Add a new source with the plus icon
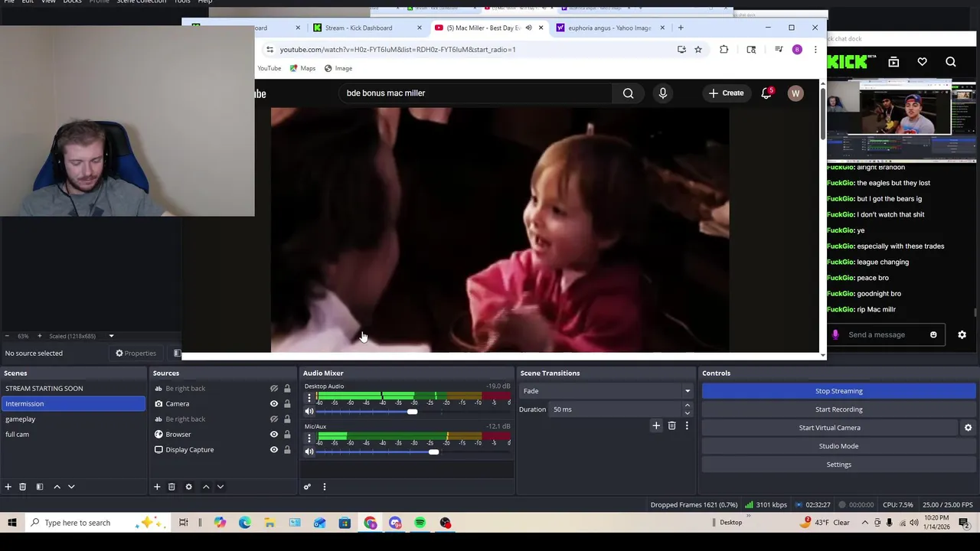The image size is (980, 551). coord(157,487)
